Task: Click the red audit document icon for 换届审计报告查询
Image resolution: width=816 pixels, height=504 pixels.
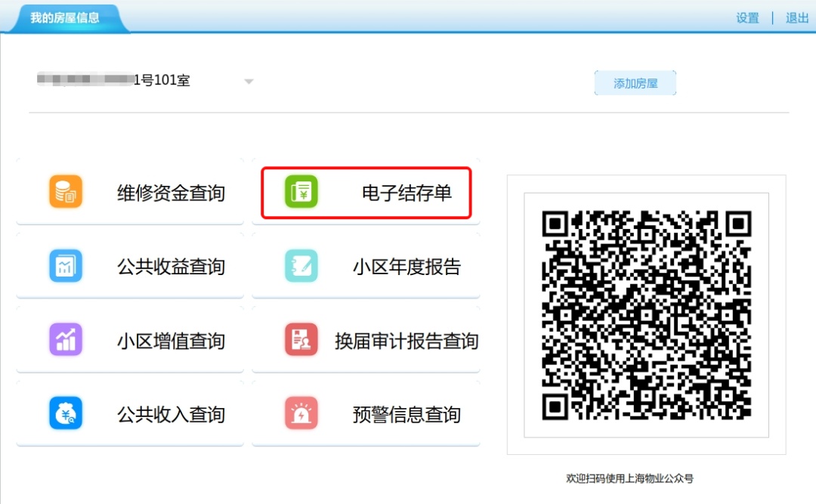Action: tap(301, 339)
